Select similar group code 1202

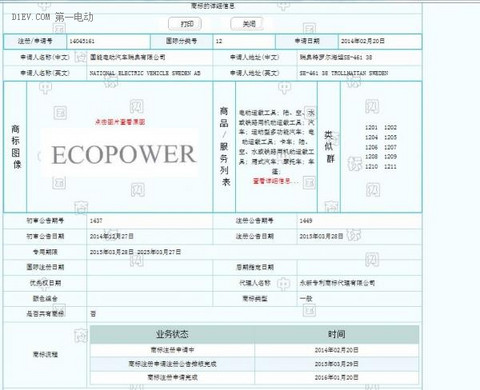coord(390,127)
